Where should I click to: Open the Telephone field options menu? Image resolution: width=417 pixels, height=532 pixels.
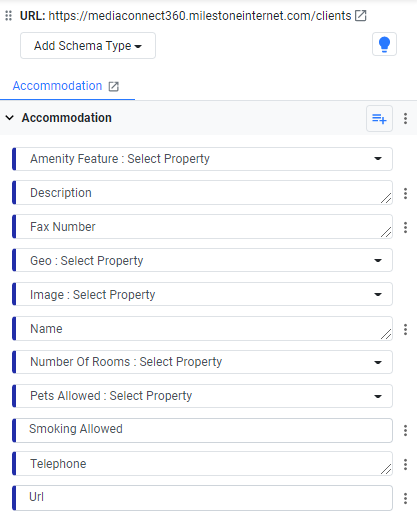pos(405,464)
